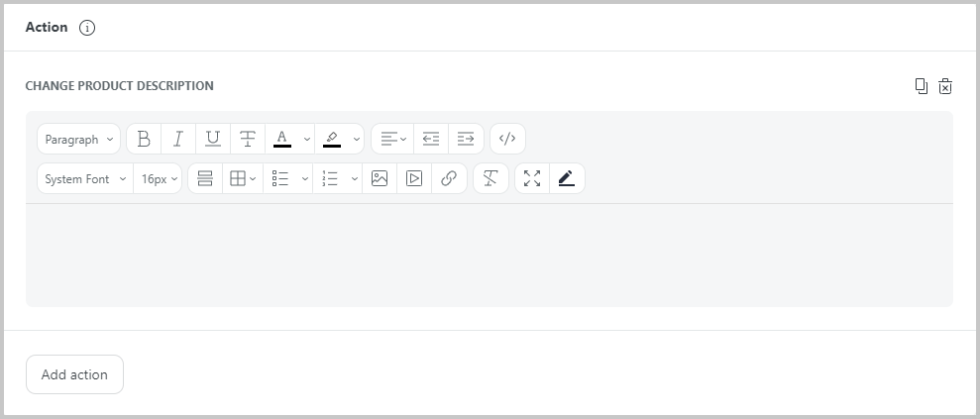980x419 pixels.
Task: Open the text alignment menu
Action: pos(393,140)
